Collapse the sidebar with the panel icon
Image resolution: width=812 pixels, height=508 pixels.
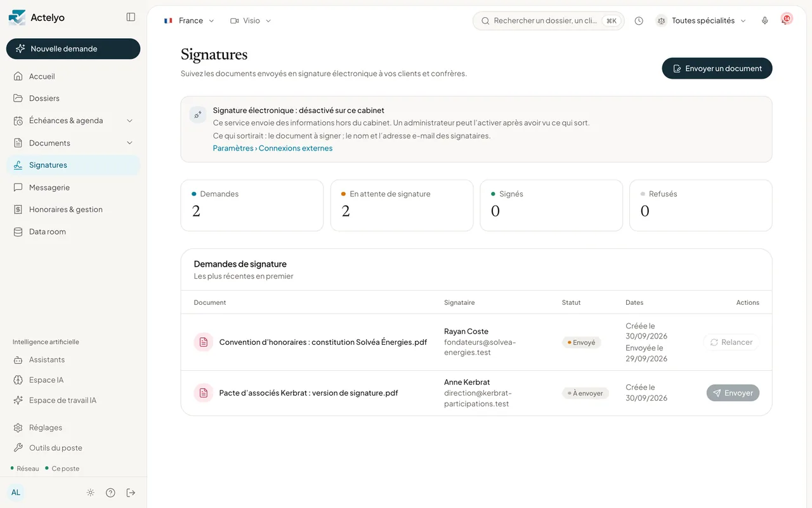[131, 17]
